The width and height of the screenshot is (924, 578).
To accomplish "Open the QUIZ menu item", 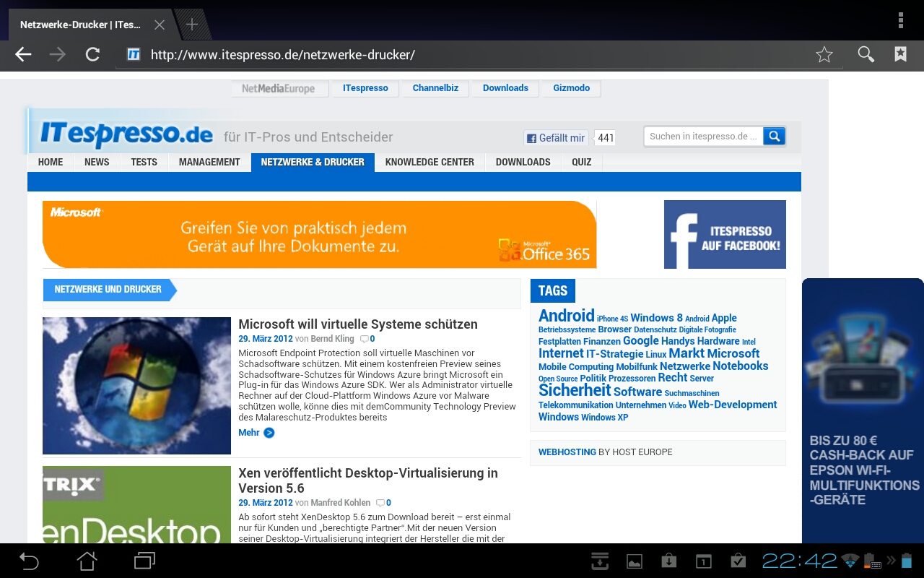I will pyautogui.click(x=582, y=162).
